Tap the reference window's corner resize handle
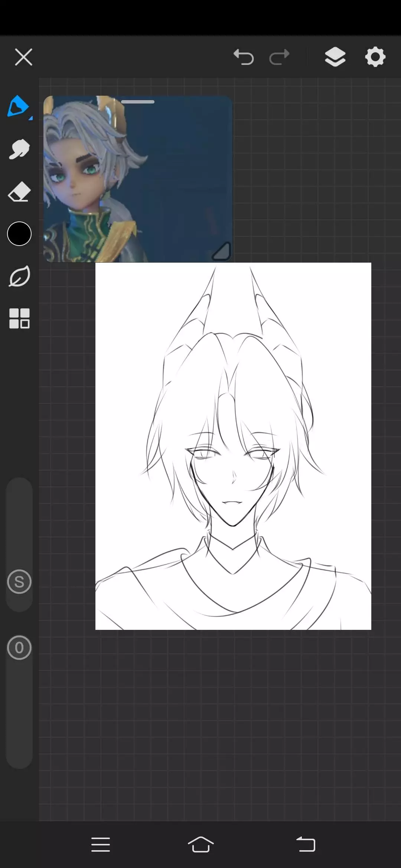This screenshot has width=401, height=868. point(222,252)
